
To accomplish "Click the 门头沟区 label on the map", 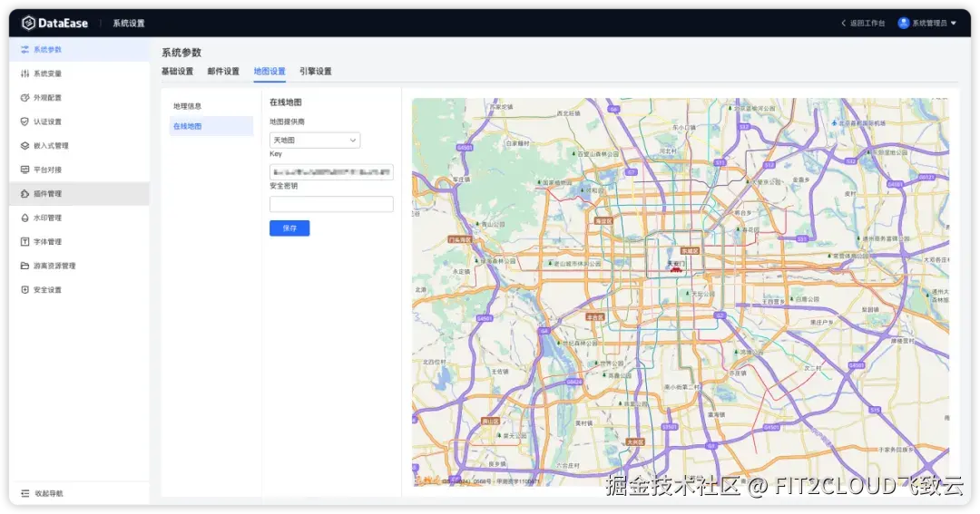I will pos(459,240).
